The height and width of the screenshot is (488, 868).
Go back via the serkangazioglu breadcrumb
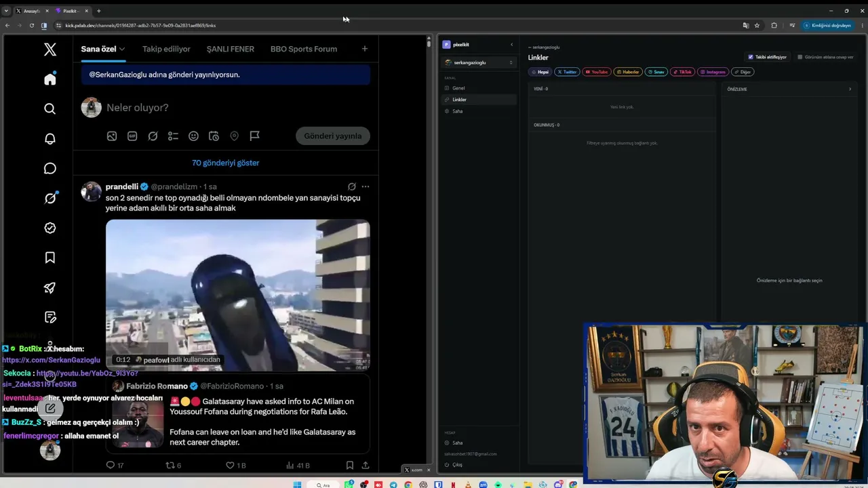coord(544,47)
